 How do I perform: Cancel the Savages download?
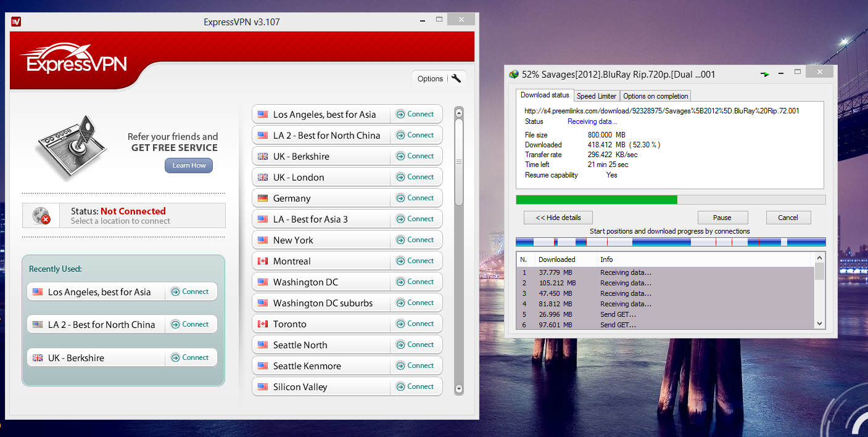pos(788,218)
